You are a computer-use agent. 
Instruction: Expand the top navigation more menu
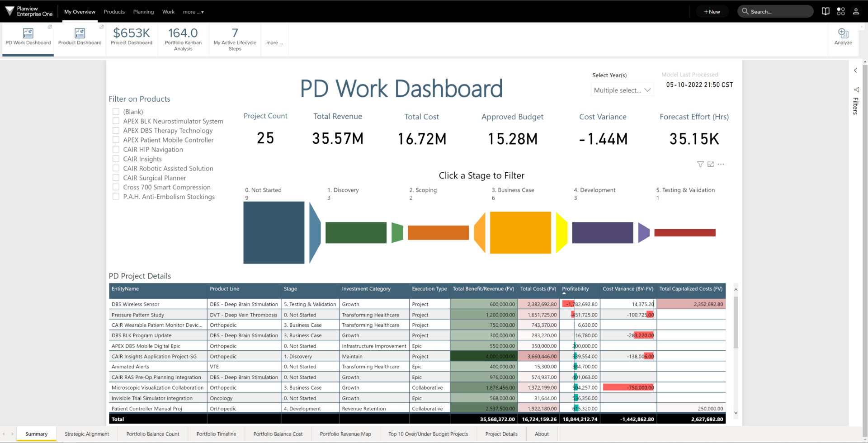193,12
